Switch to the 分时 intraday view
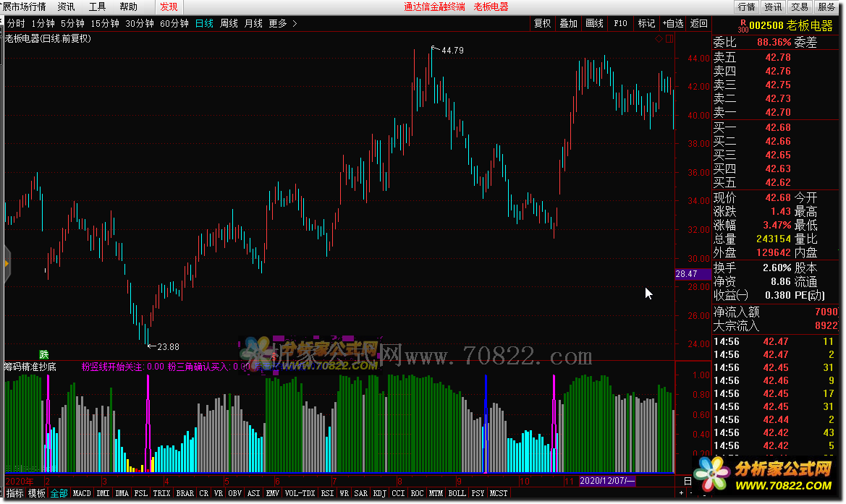The image size is (846, 504). 16,23
